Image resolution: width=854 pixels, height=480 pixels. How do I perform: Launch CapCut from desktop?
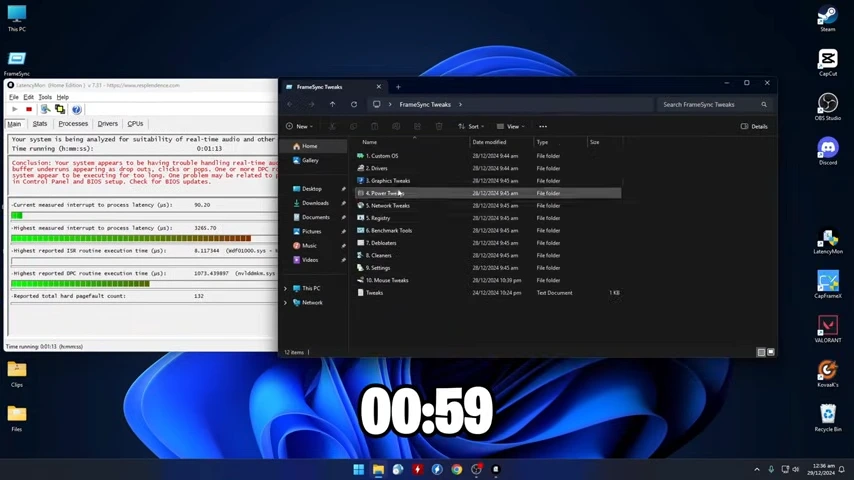[828, 63]
